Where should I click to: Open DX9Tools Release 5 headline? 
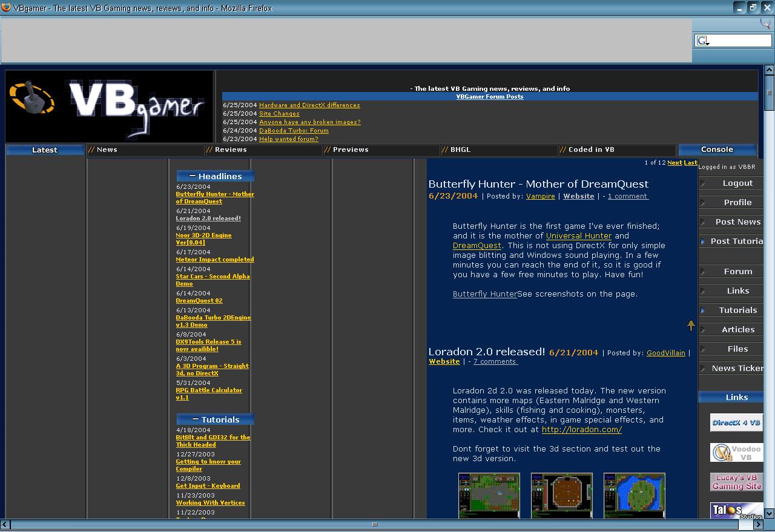pos(209,346)
